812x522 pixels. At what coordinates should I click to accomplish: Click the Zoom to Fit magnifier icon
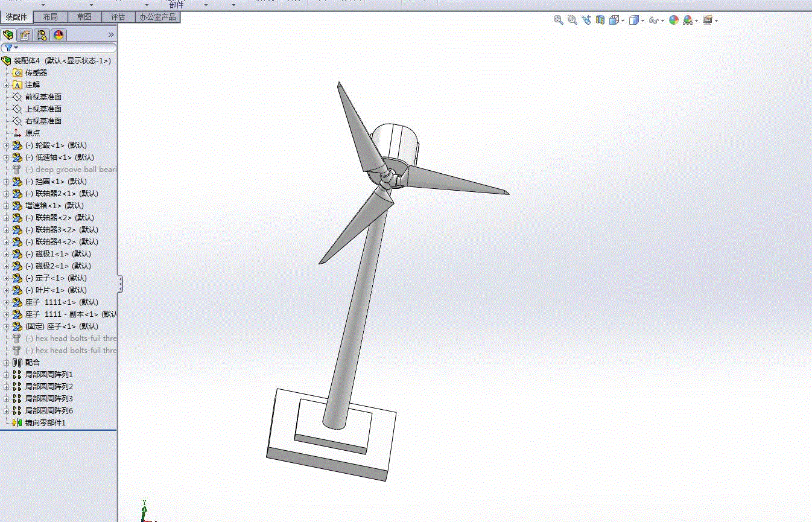point(559,20)
